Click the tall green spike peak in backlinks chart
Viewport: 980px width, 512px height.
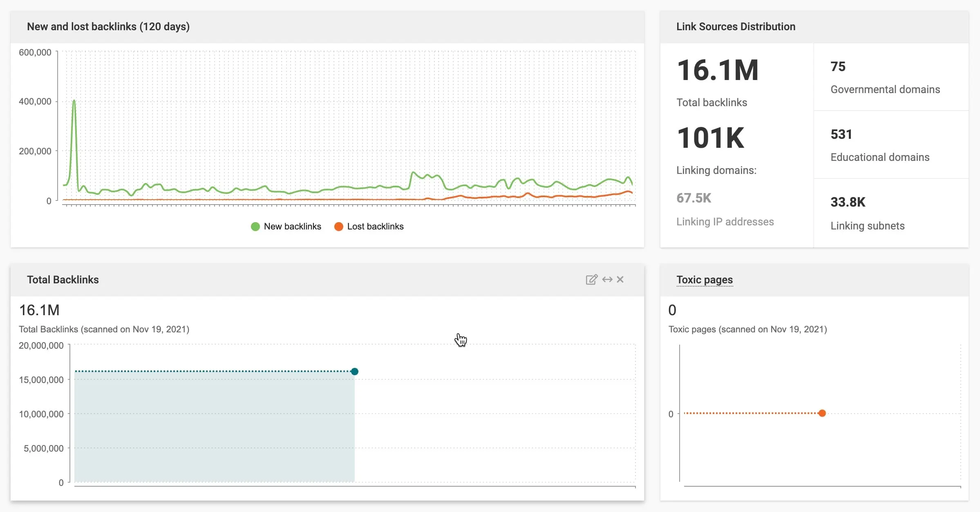coord(74,101)
